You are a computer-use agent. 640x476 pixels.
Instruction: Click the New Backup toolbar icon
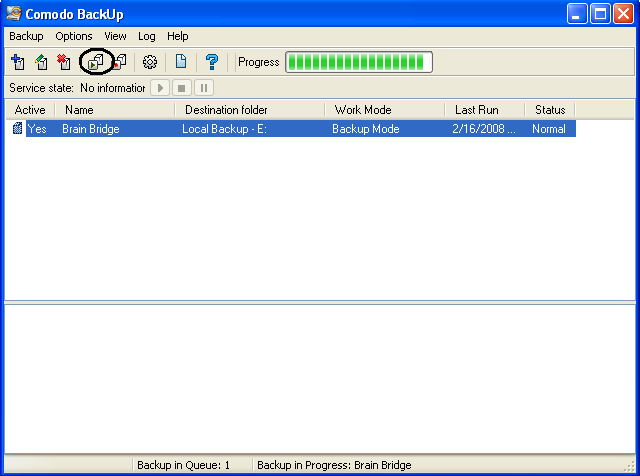[x=18, y=62]
